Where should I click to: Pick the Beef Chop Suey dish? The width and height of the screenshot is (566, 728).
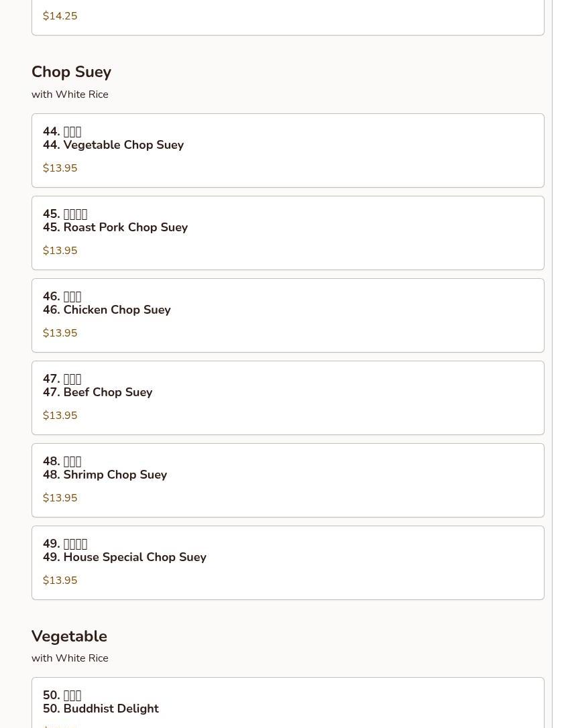tap(288, 398)
